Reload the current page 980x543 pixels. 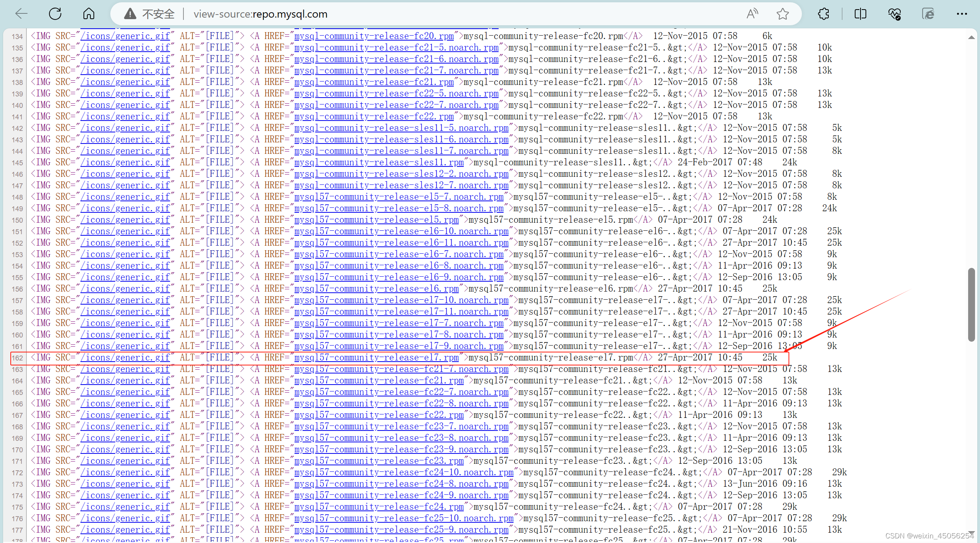(55, 14)
